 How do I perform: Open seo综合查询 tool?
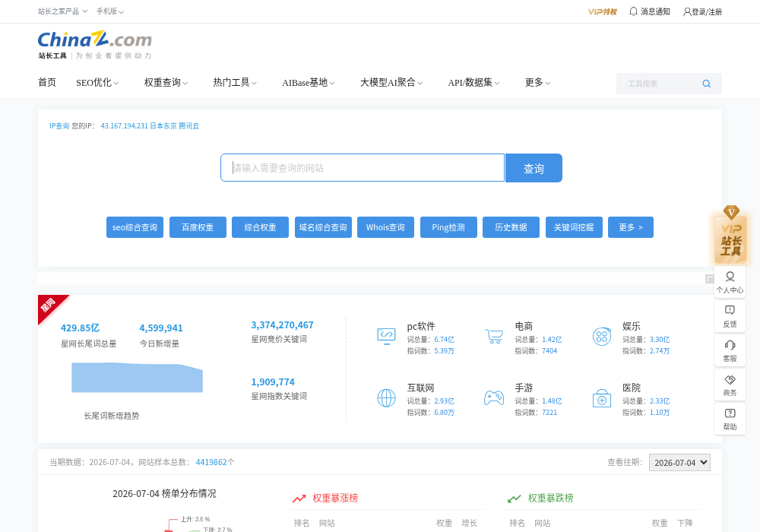(x=135, y=227)
